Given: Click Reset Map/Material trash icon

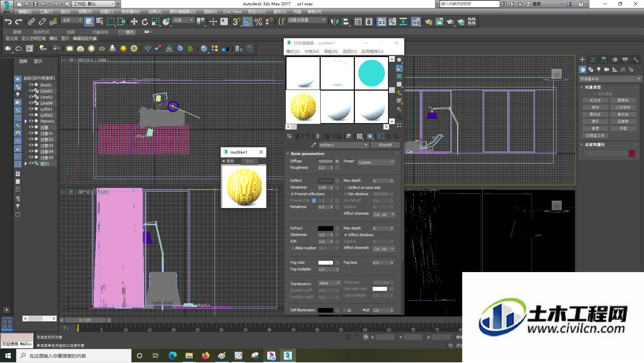Looking at the screenshot, I should (x=318, y=136).
